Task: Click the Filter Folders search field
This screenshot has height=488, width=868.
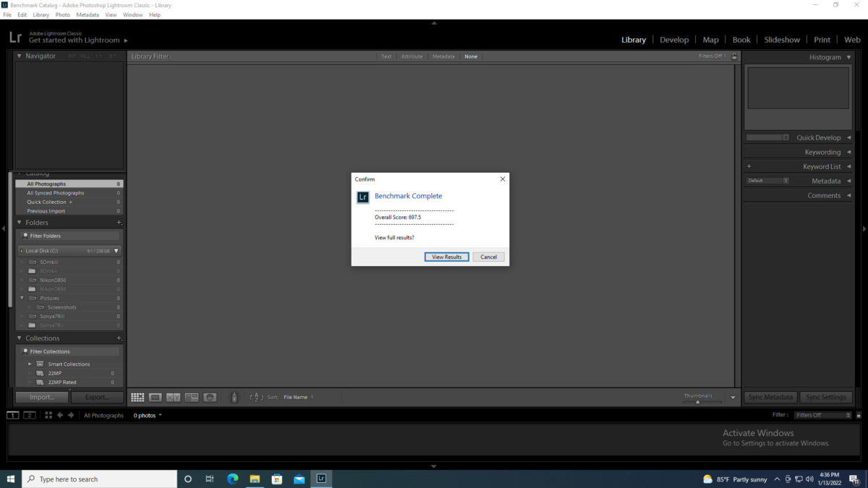Action: tap(69, 236)
